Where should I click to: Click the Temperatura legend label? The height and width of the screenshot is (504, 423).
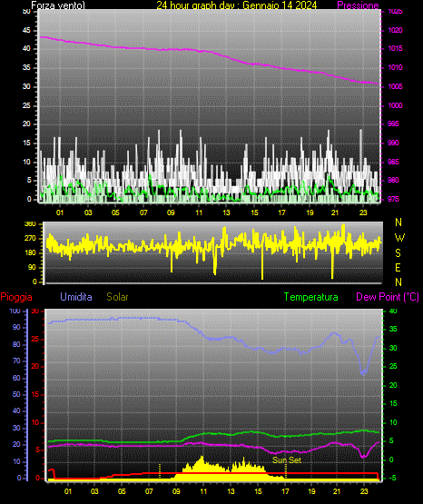coord(311,297)
